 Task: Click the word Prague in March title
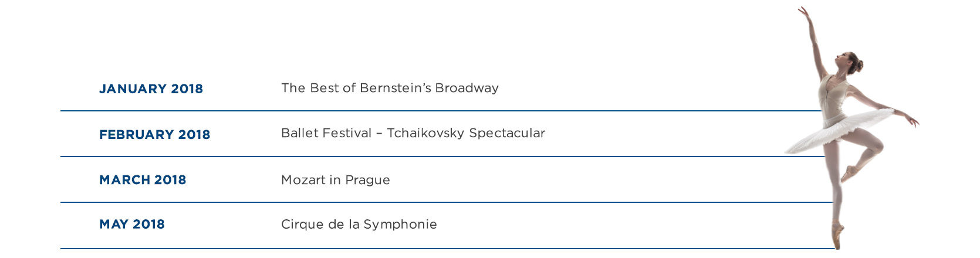click(367, 180)
